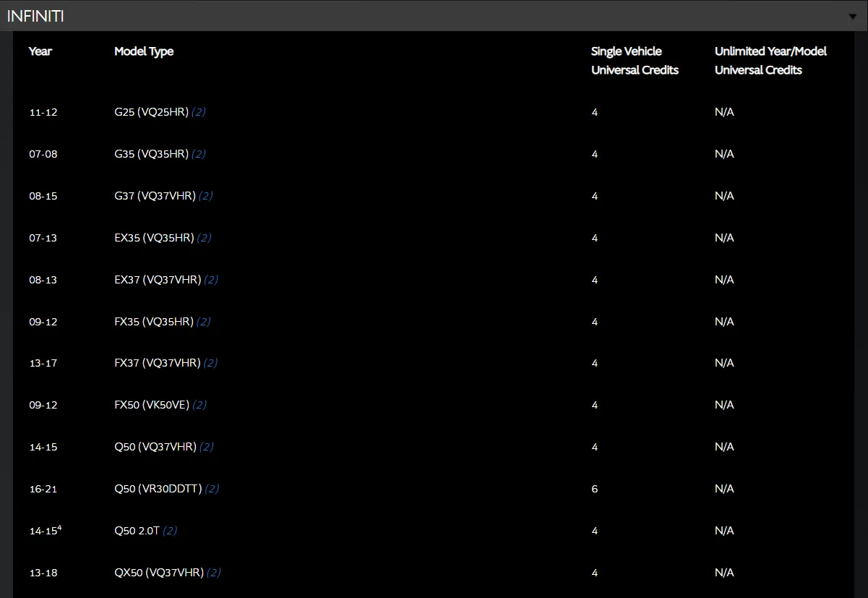The image size is (868, 598).
Task: Select Unlimited Year/Model Universal Credits header
Action: point(770,61)
